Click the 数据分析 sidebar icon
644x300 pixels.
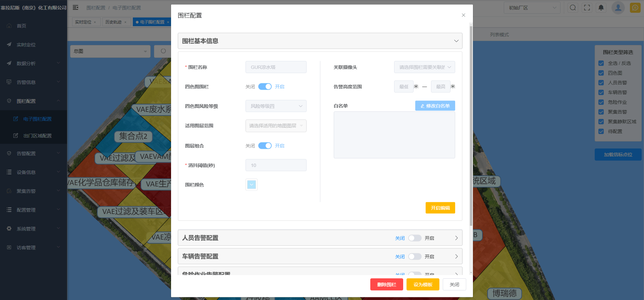pos(9,63)
